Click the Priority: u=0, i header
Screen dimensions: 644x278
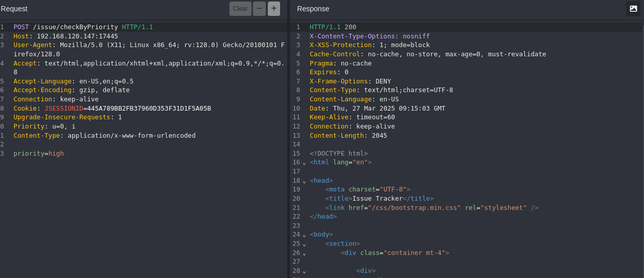44,126
